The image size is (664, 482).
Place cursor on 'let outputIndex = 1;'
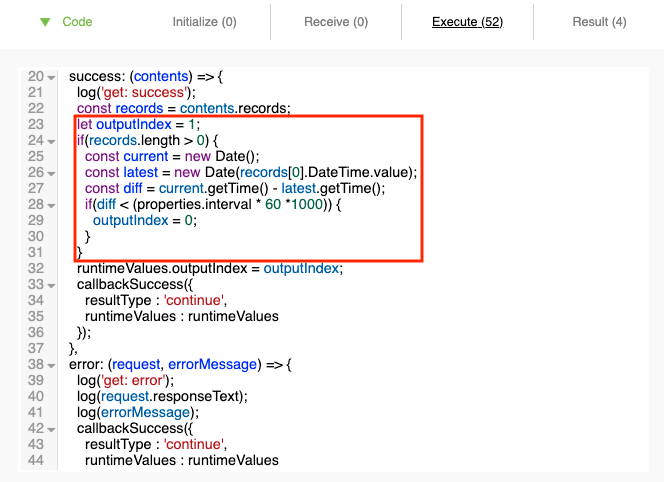[x=138, y=124]
